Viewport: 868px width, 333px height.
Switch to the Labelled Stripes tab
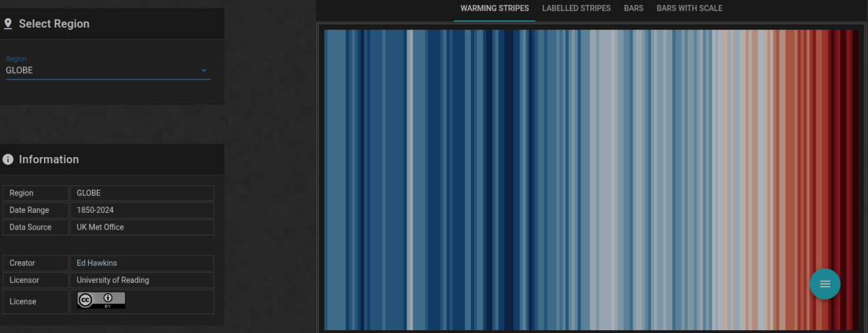[576, 9]
